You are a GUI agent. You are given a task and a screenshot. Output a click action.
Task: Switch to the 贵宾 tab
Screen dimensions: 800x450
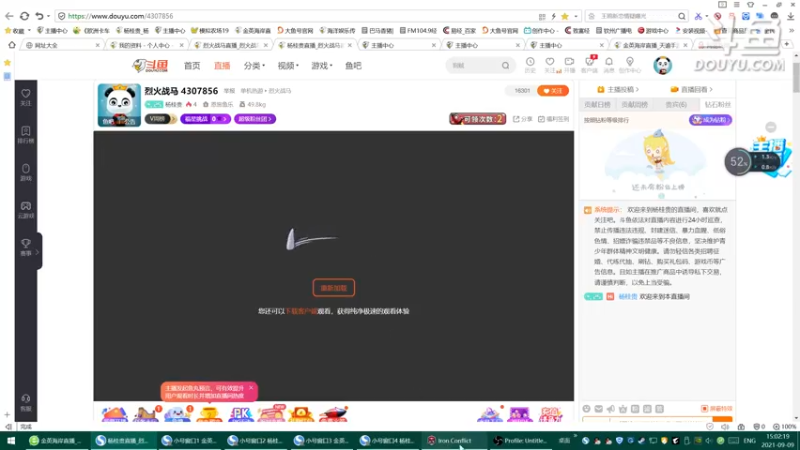click(x=676, y=105)
